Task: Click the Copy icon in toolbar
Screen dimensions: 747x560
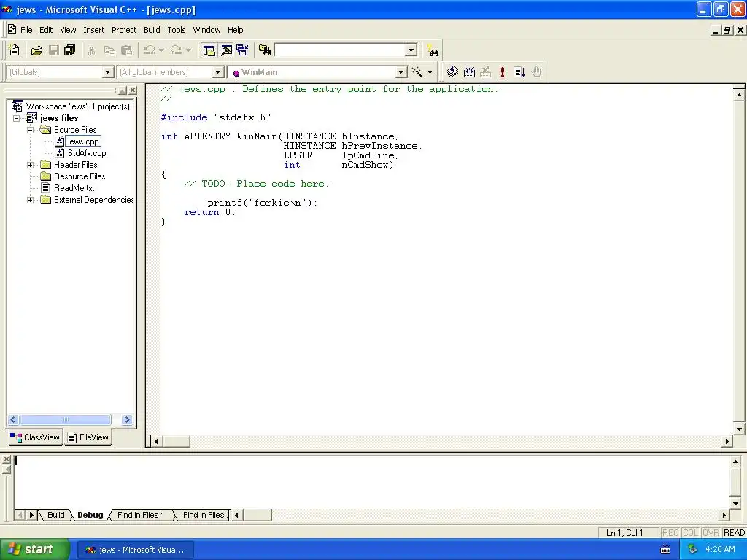Action: tap(109, 50)
